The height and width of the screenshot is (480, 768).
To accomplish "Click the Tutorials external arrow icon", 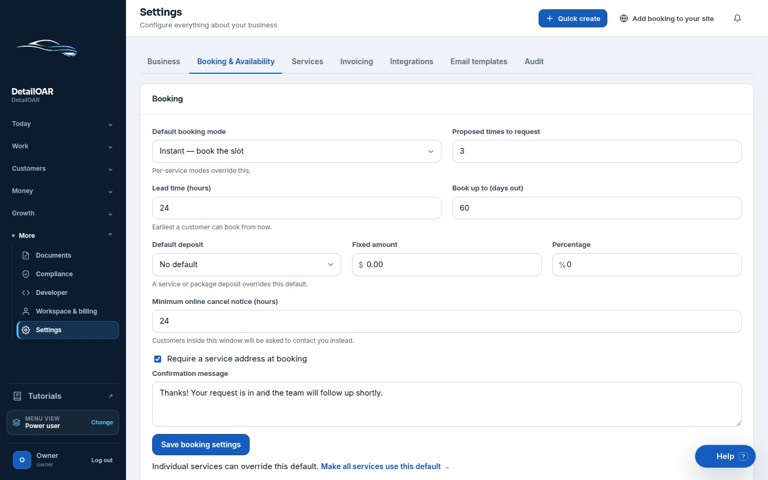I will coord(110,396).
